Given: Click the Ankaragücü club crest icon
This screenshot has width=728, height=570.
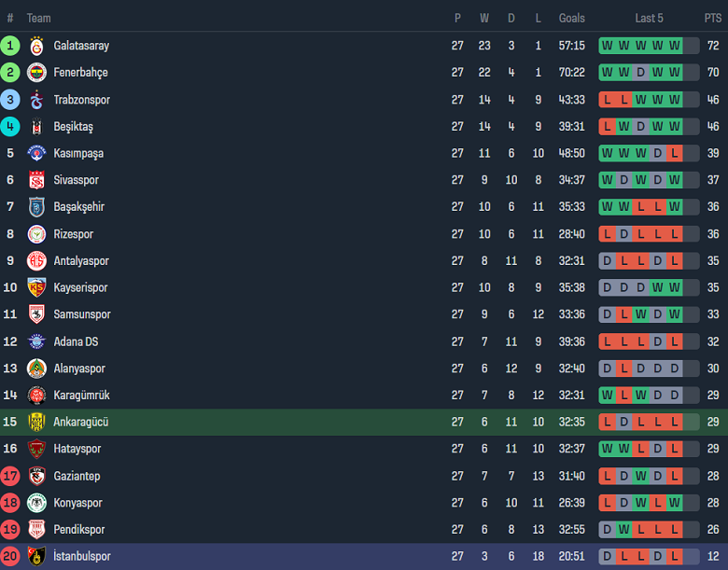Looking at the screenshot, I should pyautogui.click(x=36, y=423).
